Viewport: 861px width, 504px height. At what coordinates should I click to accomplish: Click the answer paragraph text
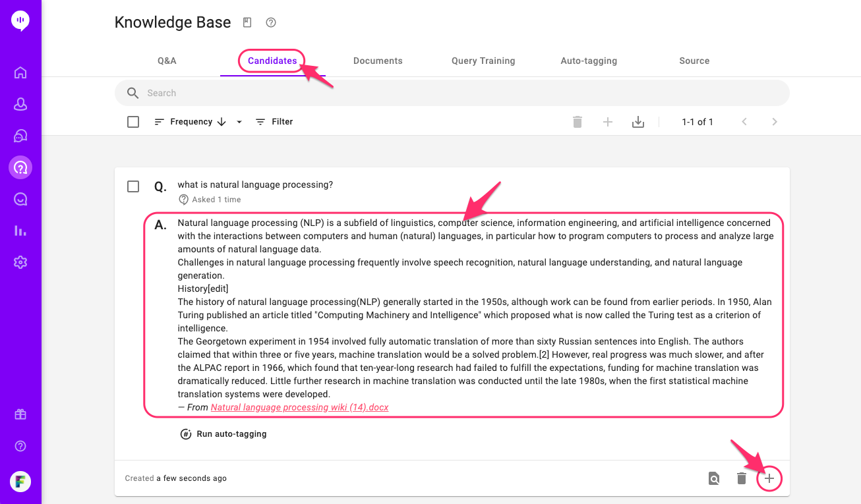pos(475,308)
